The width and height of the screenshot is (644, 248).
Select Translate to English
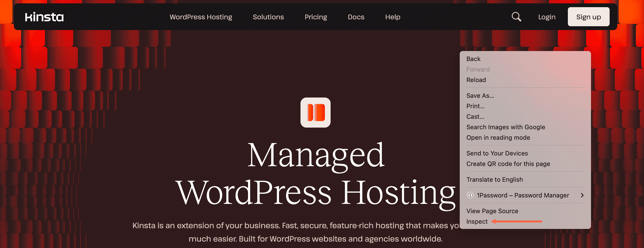coord(495,180)
